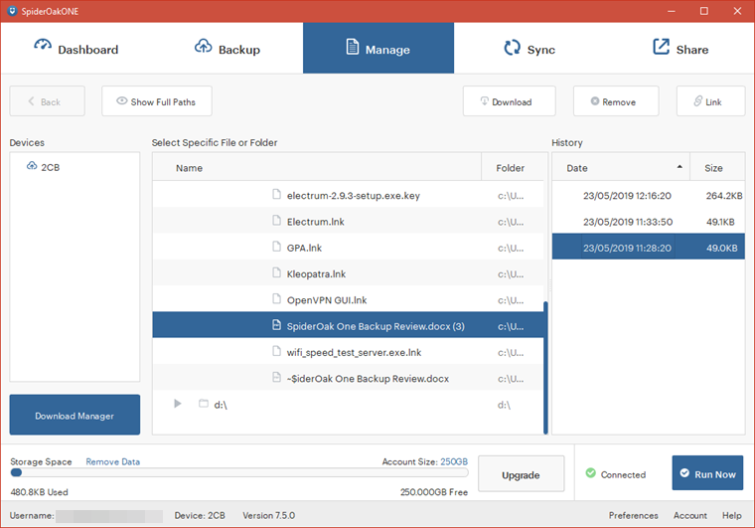Click the file icon beside Electrum.lnk

276,220
